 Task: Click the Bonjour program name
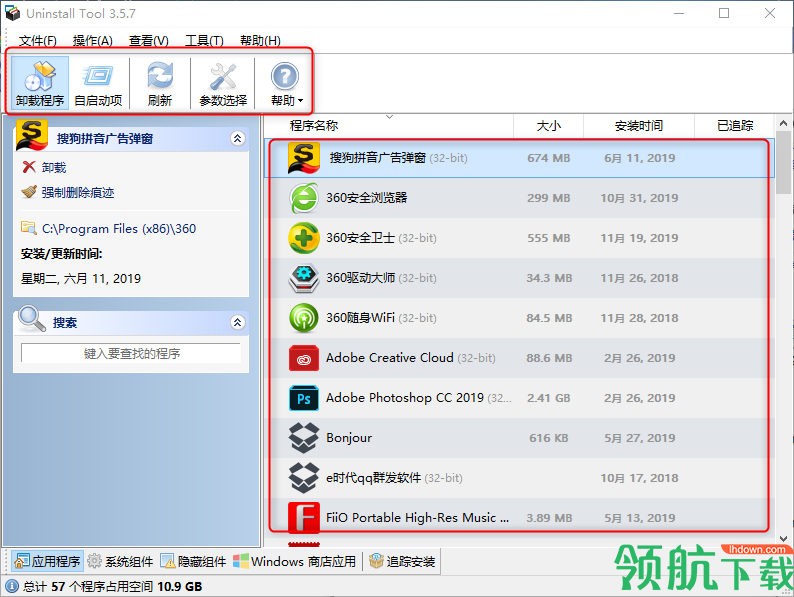[349, 438]
